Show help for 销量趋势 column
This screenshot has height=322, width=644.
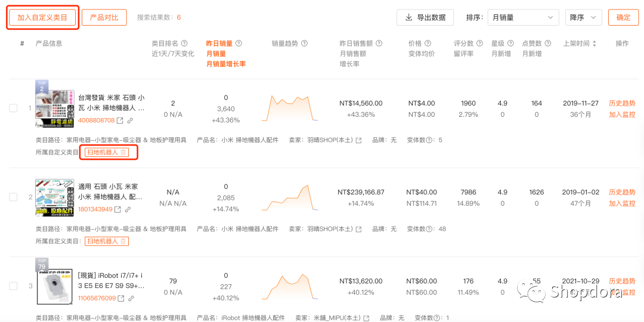tap(304, 43)
